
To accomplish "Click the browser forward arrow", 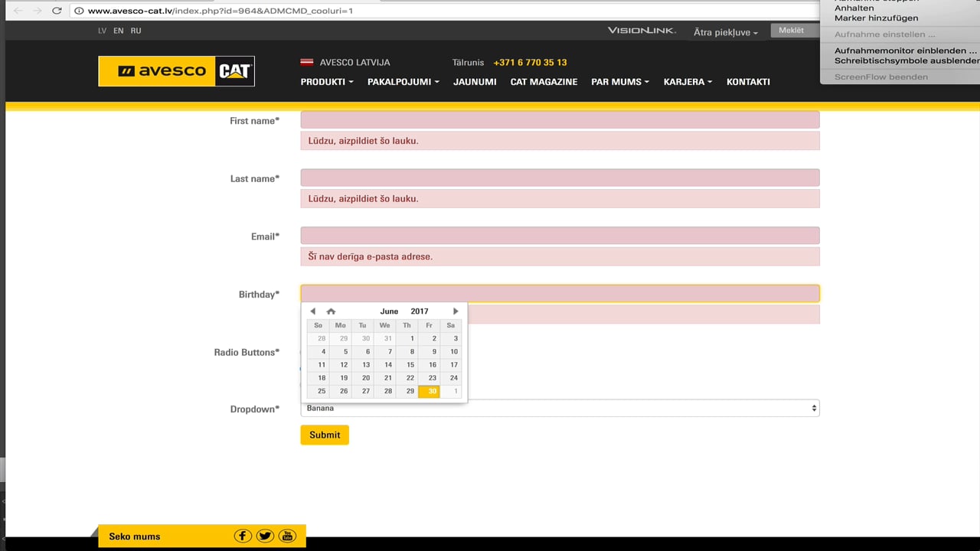I will click(x=38, y=11).
